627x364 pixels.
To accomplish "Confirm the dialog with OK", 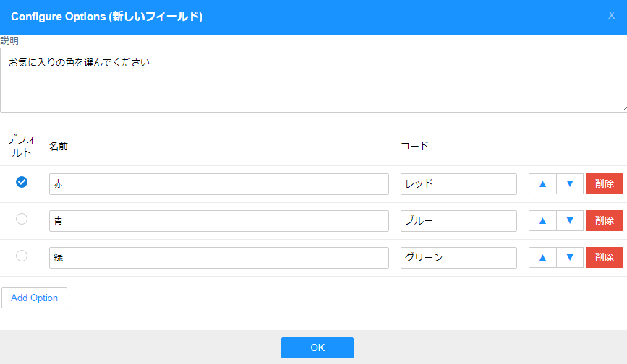I will (x=317, y=347).
